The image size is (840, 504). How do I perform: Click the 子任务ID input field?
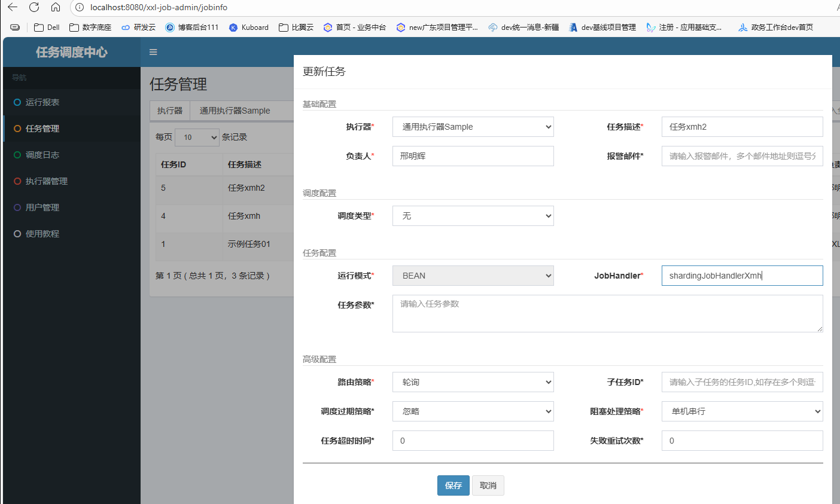(742, 382)
